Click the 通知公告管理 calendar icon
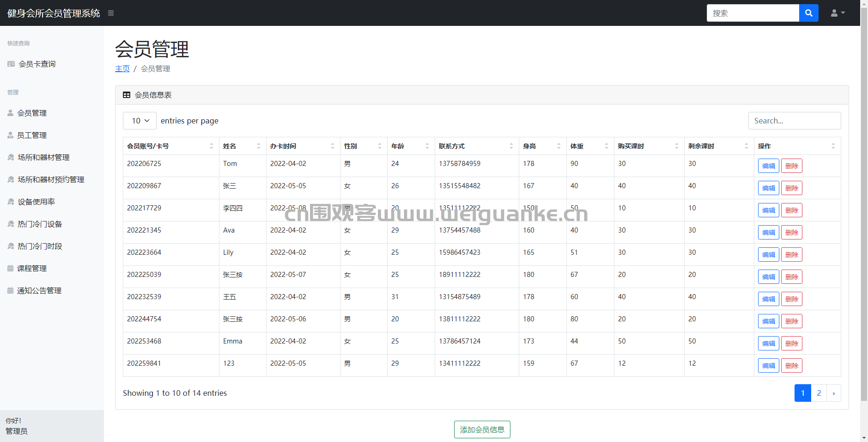Image resolution: width=868 pixels, height=442 pixels. (10, 290)
